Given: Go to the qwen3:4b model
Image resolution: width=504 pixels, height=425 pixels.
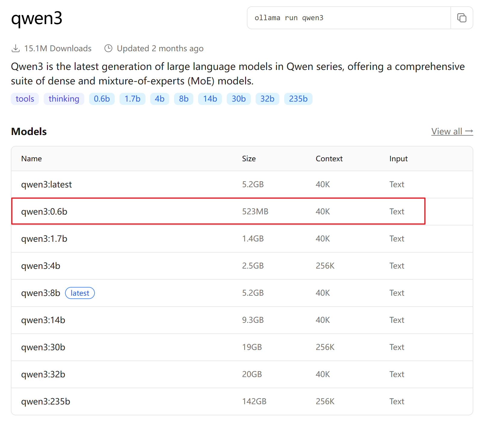Looking at the screenshot, I should click(x=41, y=266).
